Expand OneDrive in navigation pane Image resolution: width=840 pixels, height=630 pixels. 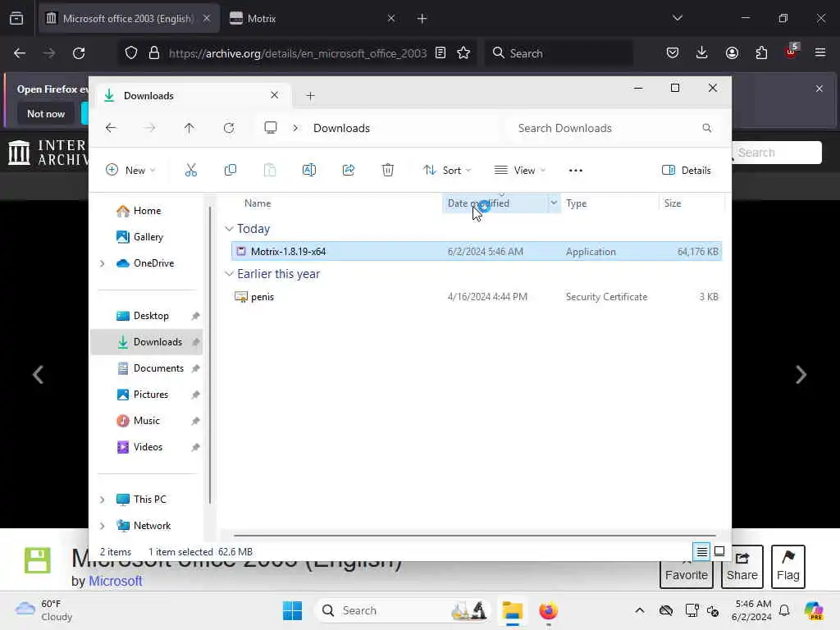103,263
